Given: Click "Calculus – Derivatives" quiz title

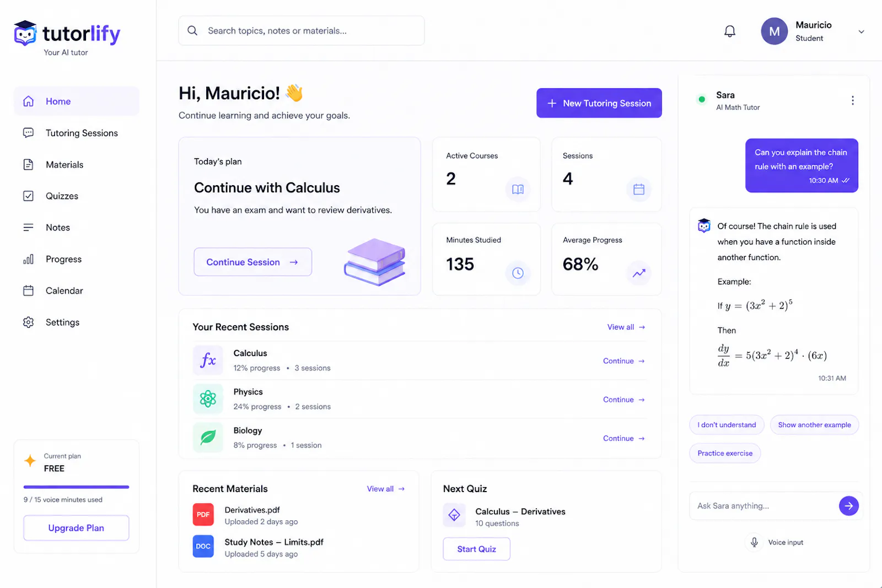Looking at the screenshot, I should (520, 511).
